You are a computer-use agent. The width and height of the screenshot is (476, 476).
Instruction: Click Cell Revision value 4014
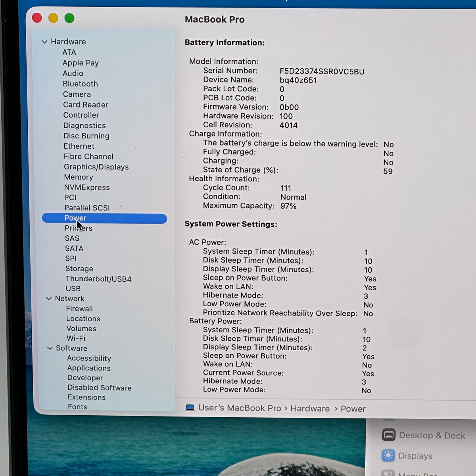coord(288,125)
